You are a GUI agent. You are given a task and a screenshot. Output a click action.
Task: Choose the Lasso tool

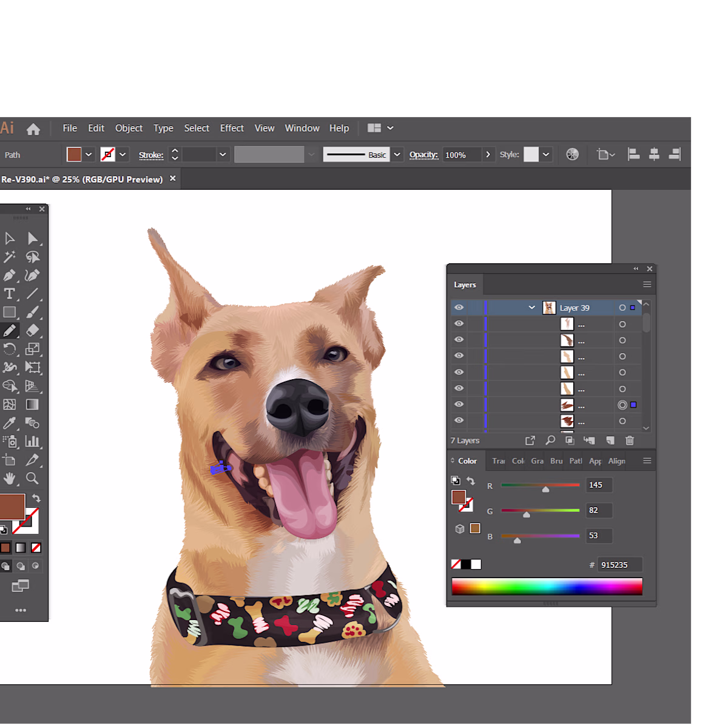point(33,257)
